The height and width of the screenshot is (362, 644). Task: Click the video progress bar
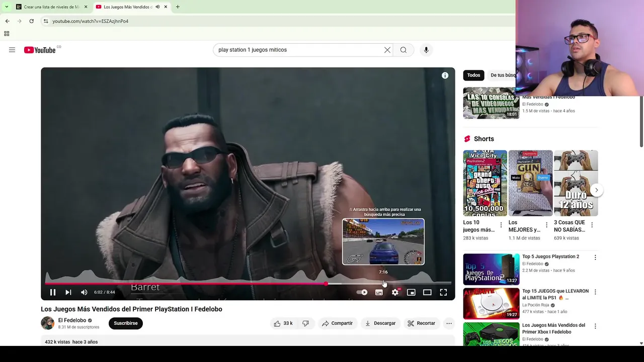(x=248, y=284)
